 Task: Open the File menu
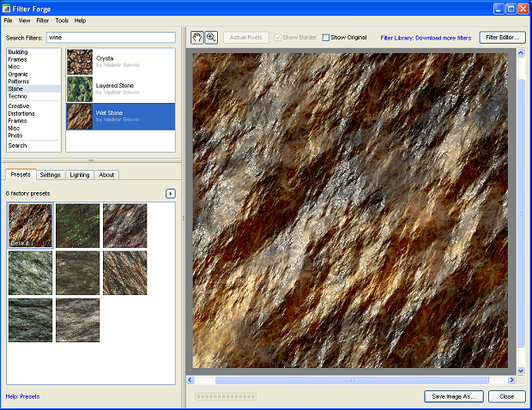click(x=8, y=21)
